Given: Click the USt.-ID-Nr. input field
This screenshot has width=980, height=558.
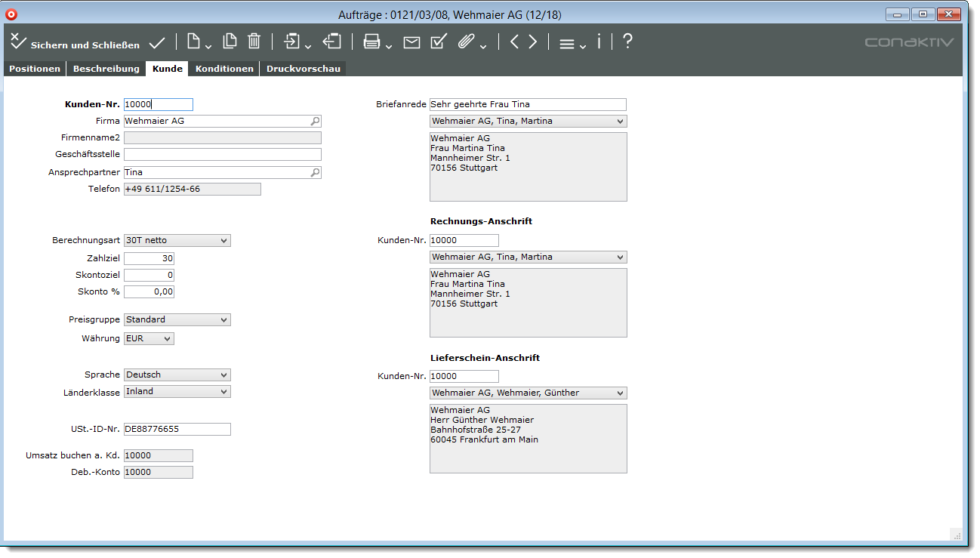Looking at the screenshot, I should 177,430.
